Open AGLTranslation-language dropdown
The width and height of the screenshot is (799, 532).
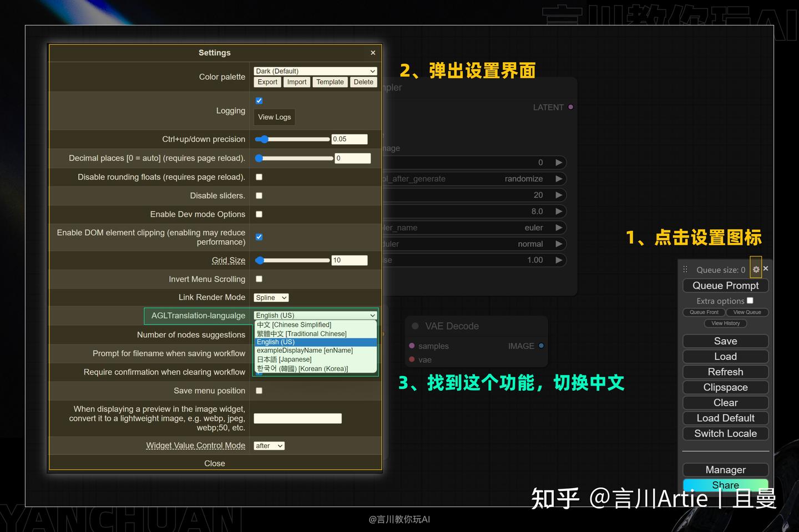315,315
